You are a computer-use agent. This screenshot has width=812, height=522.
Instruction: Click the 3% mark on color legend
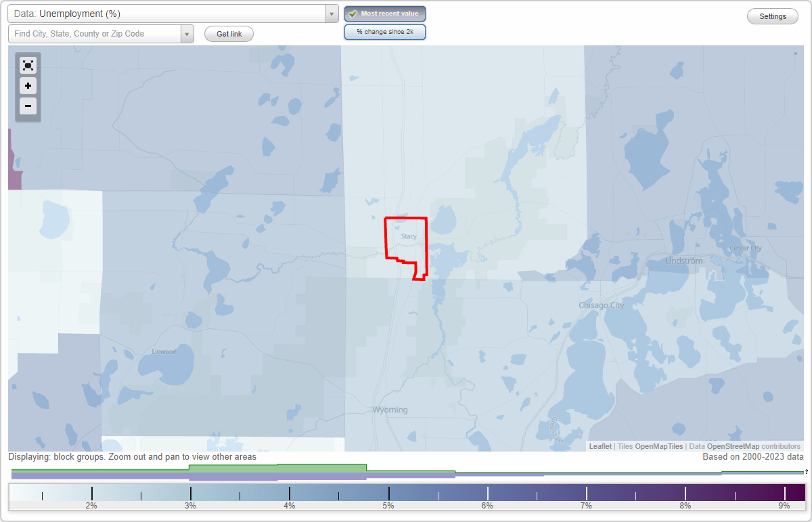point(190,505)
